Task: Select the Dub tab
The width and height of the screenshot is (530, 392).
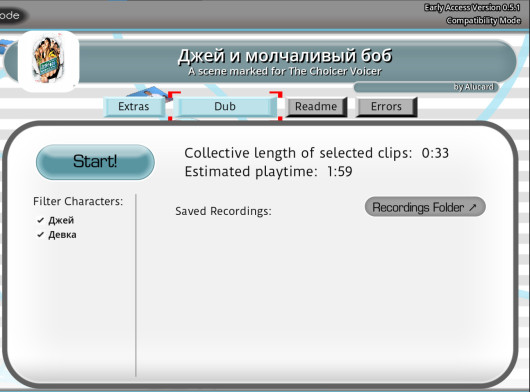Action: pos(225,106)
